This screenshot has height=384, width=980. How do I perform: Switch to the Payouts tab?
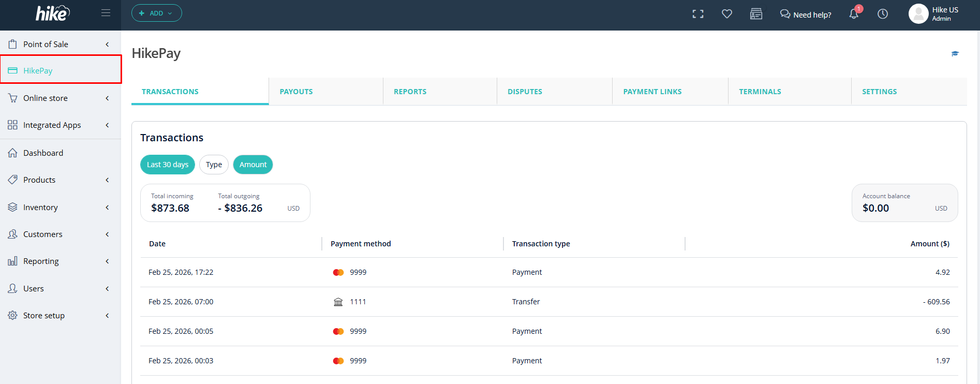[x=296, y=92]
